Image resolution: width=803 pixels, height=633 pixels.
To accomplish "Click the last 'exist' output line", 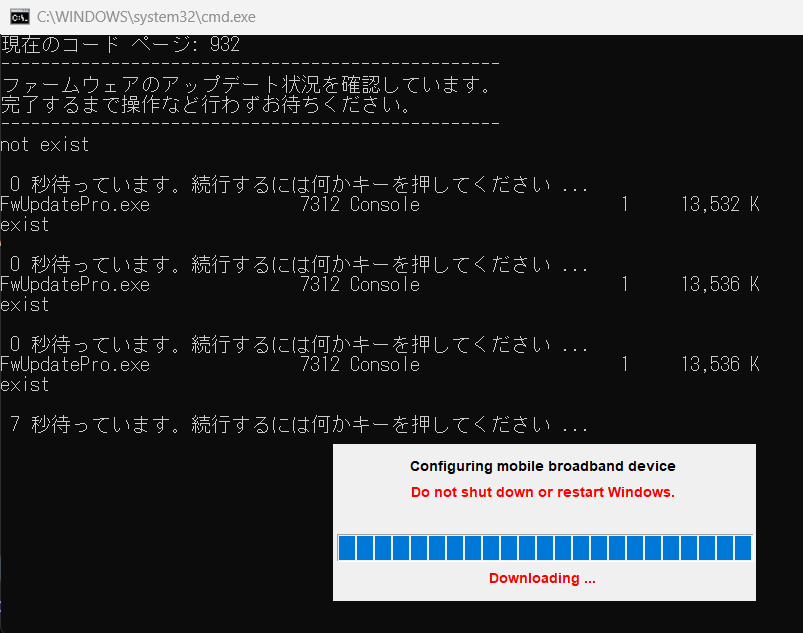I will [x=25, y=385].
